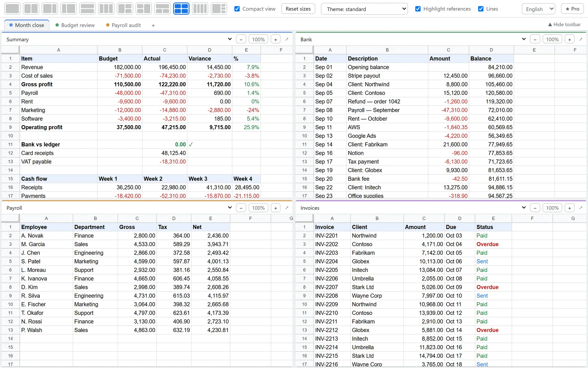Click the Pro upgrade button
Screen dimensions: 588x368
573,9
